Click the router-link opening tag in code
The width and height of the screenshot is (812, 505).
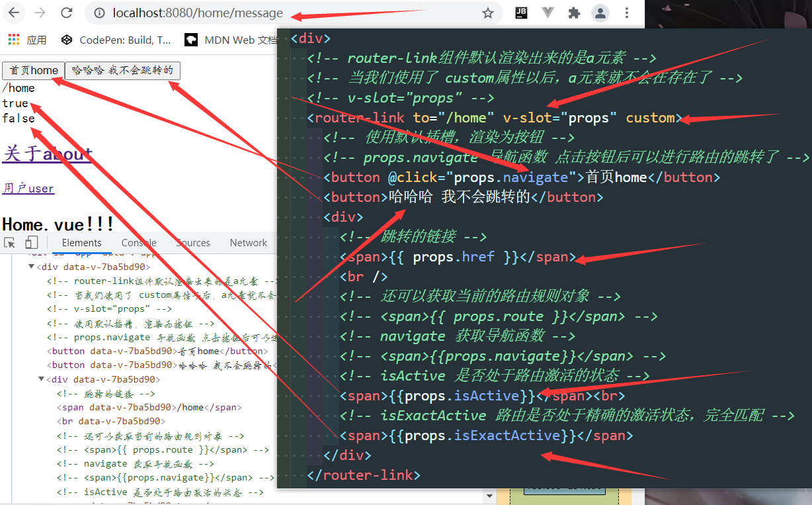point(495,118)
